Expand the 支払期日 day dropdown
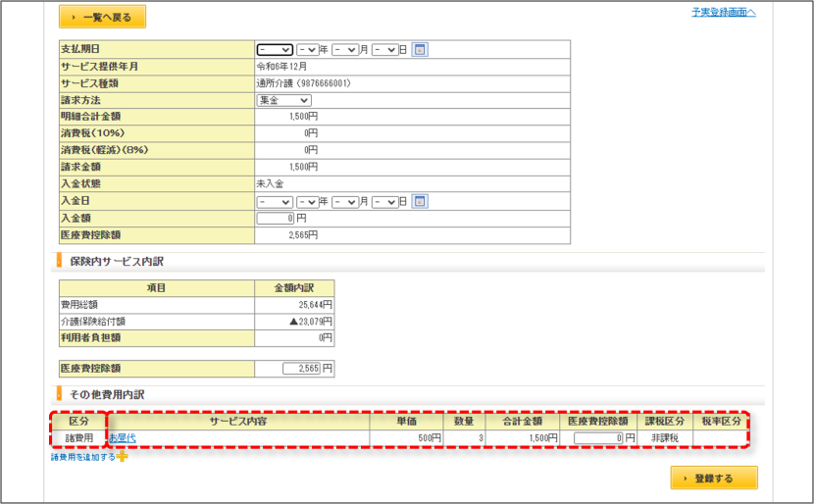The width and height of the screenshot is (814, 504). coord(385,50)
